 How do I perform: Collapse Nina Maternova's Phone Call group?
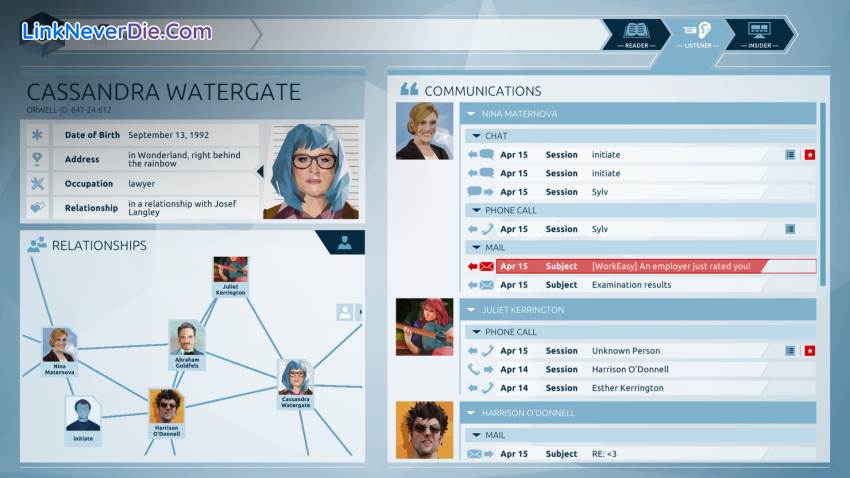[476, 210]
